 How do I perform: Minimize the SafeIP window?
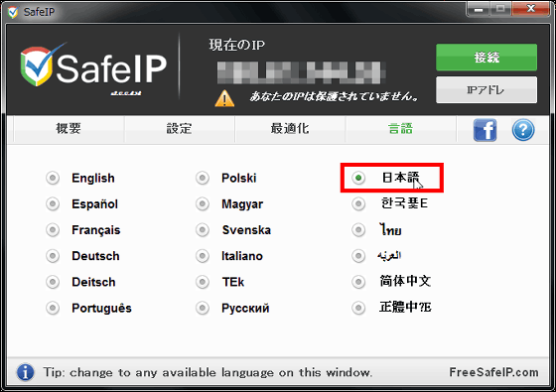[x=479, y=9]
